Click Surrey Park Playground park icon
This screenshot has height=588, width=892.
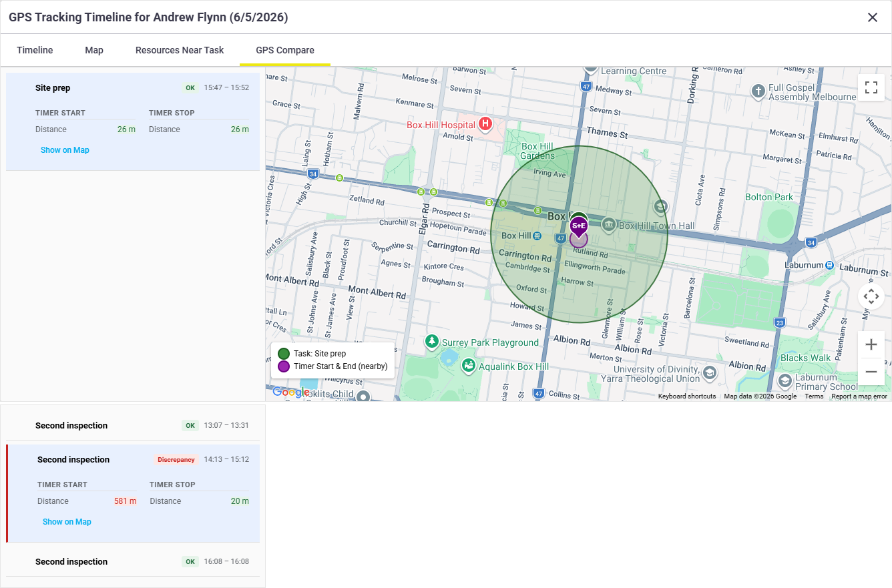[432, 342]
